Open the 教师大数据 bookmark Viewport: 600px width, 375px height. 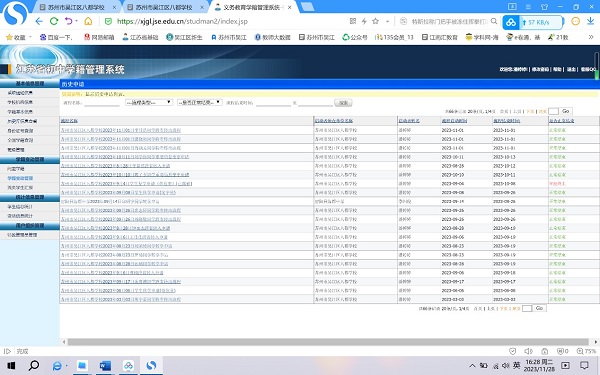272,37
